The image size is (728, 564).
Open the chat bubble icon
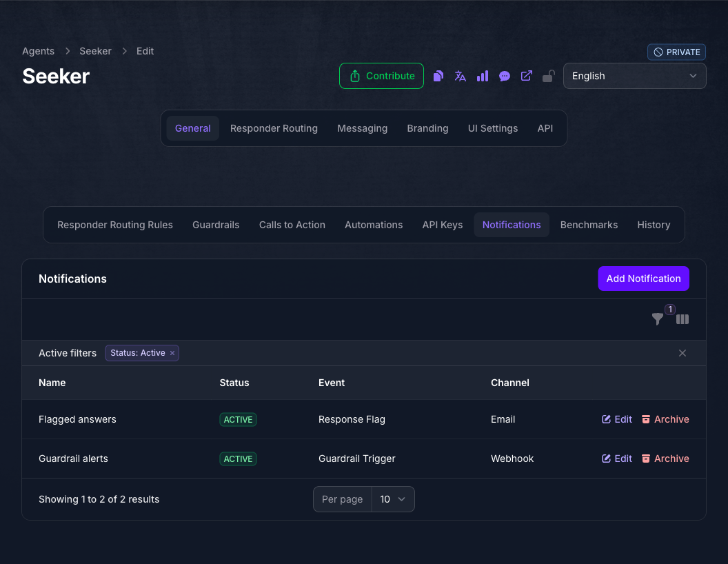point(504,76)
